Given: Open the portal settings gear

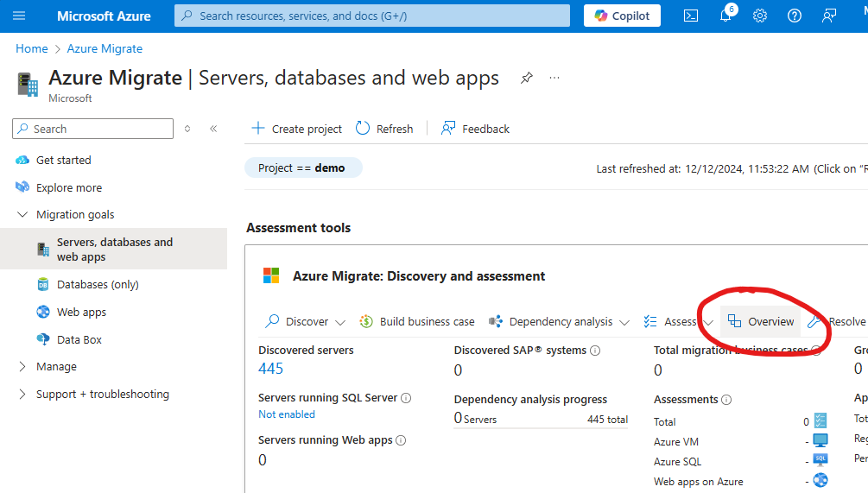Looking at the screenshot, I should pyautogui.click(x=760, y=16).
